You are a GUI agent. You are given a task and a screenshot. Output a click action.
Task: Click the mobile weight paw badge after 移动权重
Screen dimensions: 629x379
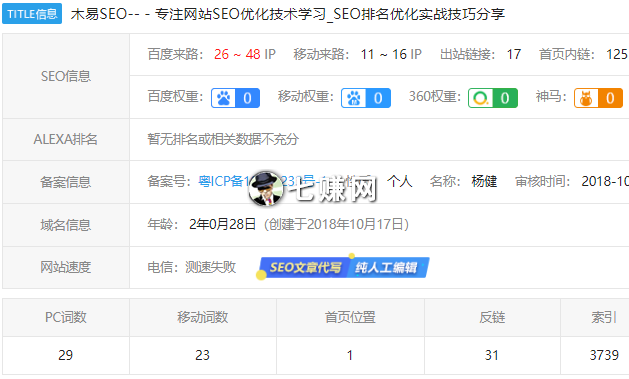(366, 98)
